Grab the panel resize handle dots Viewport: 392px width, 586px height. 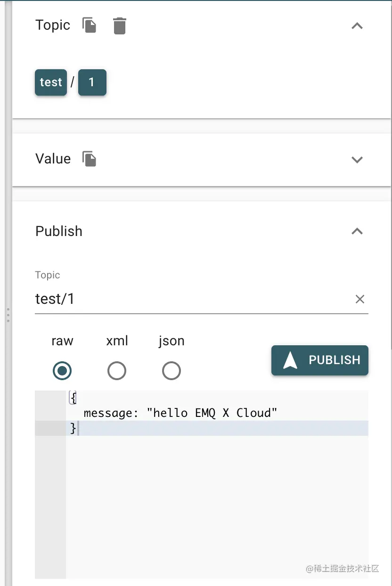coord(8,315)
